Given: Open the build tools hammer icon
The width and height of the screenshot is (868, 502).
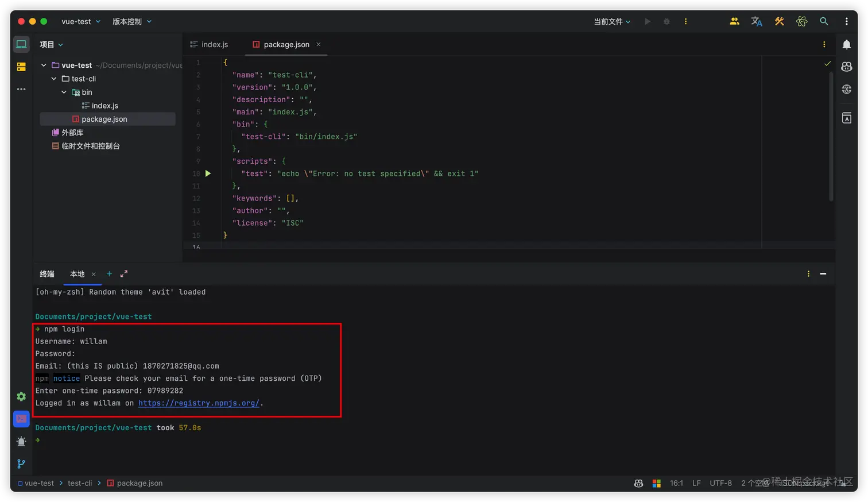Looking at the screenshot, I should point(779,21).
